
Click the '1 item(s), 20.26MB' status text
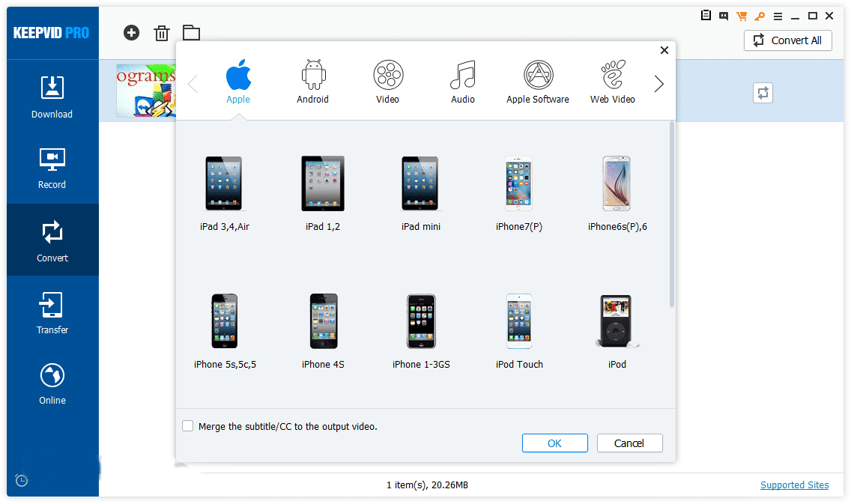[427, 485]
